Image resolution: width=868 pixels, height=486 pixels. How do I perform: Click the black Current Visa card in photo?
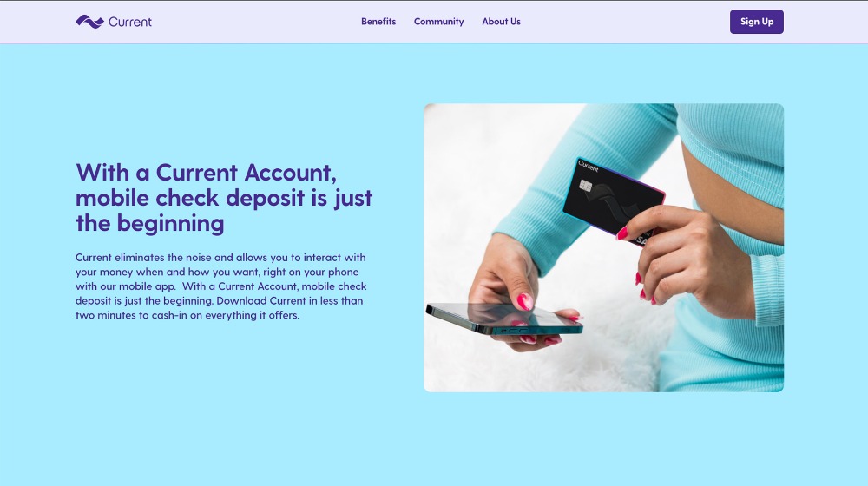(x=614, y=200)
